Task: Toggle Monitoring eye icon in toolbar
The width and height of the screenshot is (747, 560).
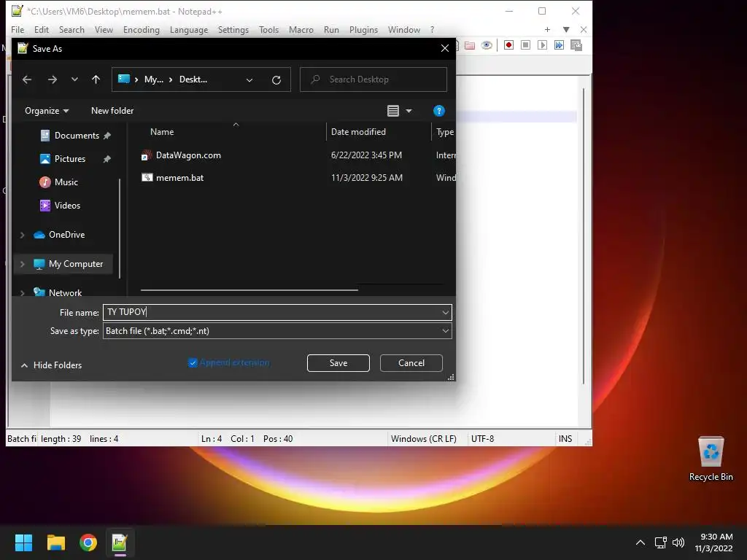Action: [x=487, y=45]
